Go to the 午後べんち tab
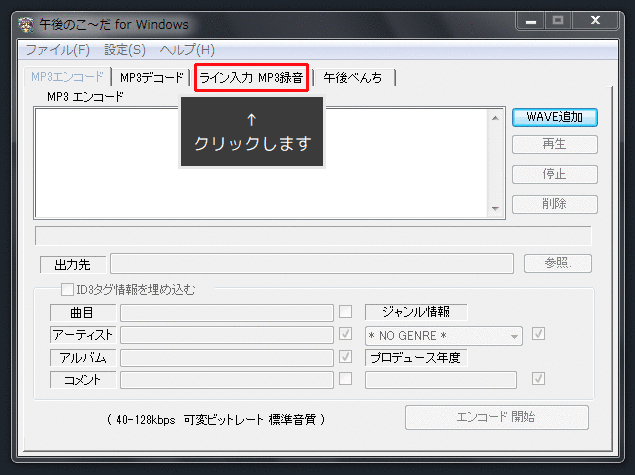 tap(352, 77)
